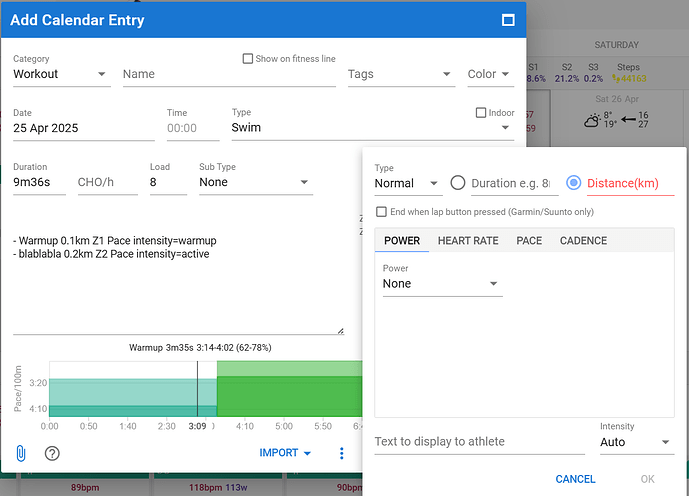Viewport: 689px width, 496px height.
Task: Click the 3:09 marker on chart timeline
Action: 197,426
